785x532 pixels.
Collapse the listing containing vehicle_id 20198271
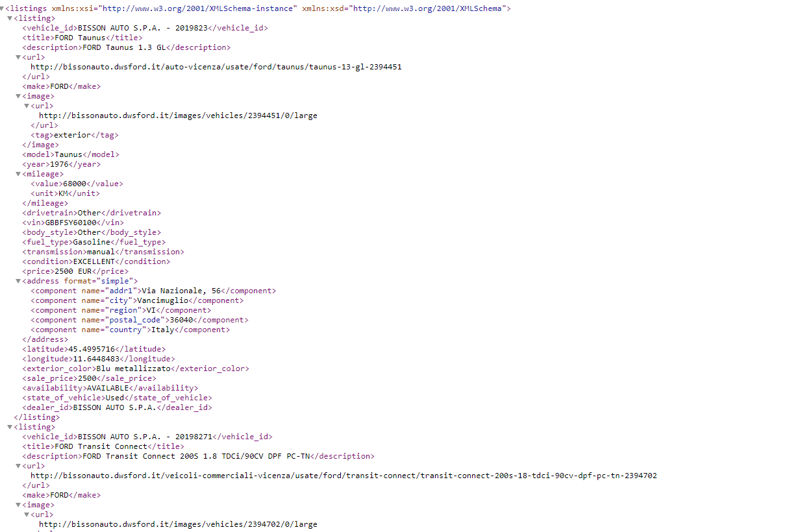(x=10, y=427)
